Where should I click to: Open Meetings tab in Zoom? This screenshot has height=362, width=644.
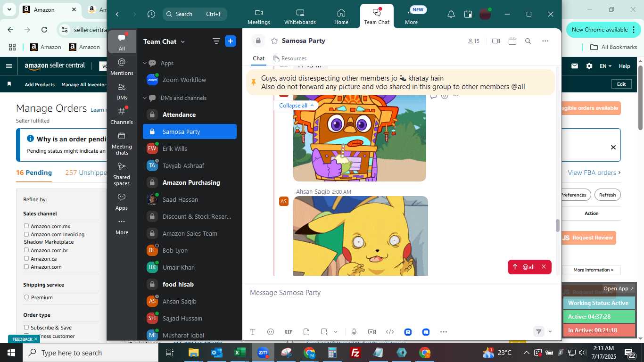(x=259, y=16)
